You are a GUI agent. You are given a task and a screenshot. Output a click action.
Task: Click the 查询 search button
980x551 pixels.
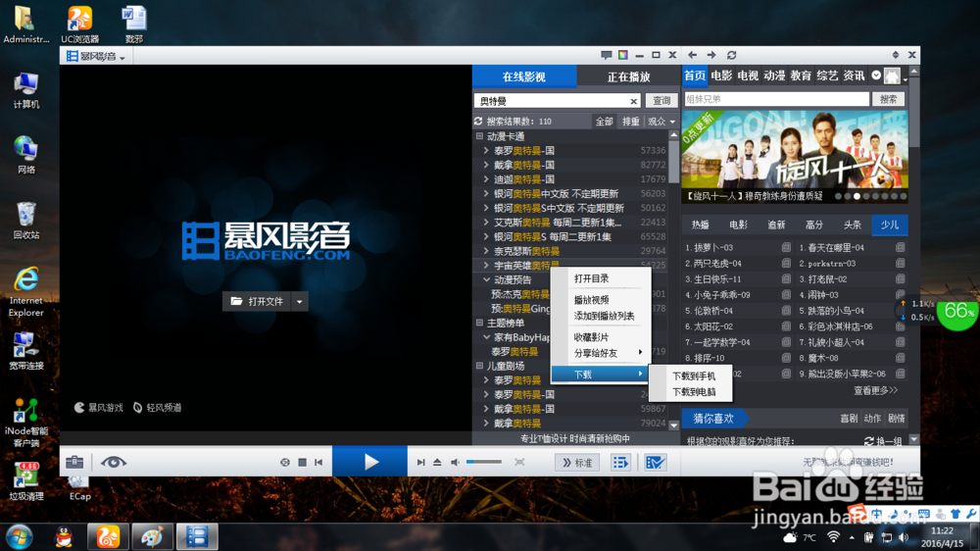tap(661, 101)
